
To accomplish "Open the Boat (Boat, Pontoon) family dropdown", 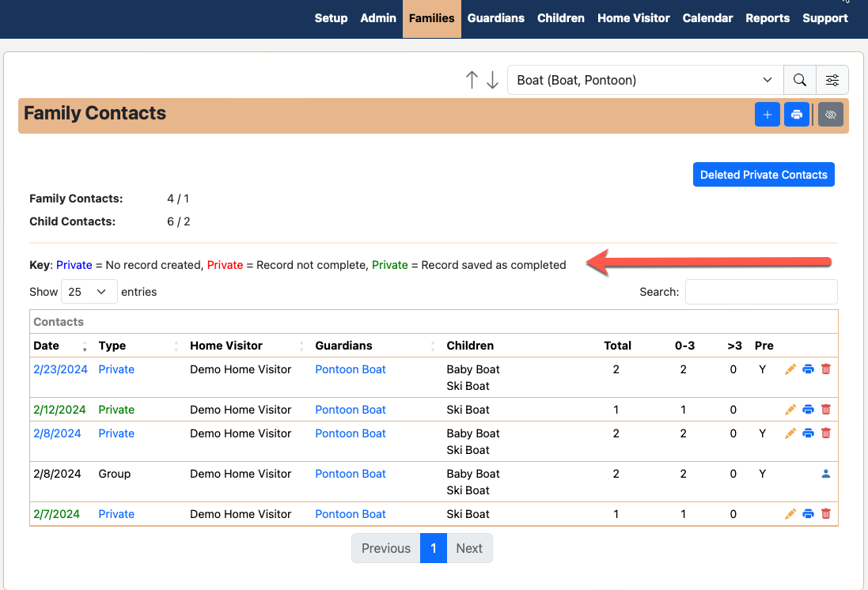I will pyautogui.click(x=644, y=80).
